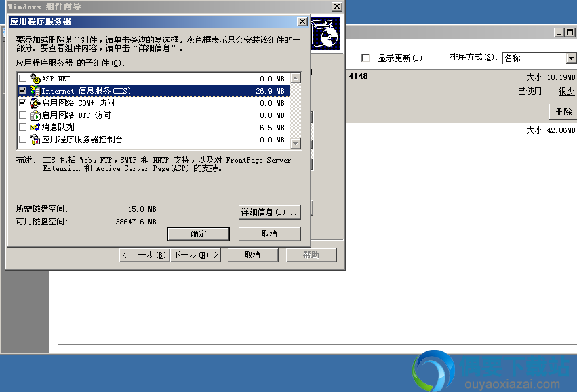Check 应用程序服务器控制台 checkbox
This screenshot has width=577, height=392.
pos(23,140)
